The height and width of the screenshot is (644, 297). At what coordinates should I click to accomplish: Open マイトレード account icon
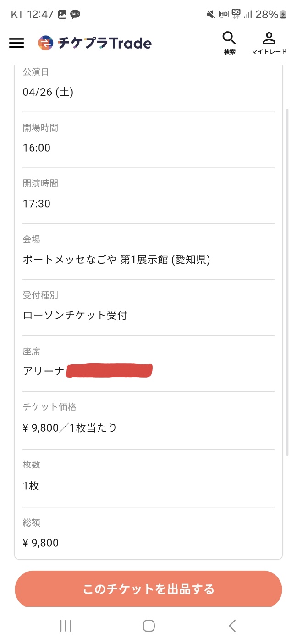pyautogui.click(x=269, y=43)
